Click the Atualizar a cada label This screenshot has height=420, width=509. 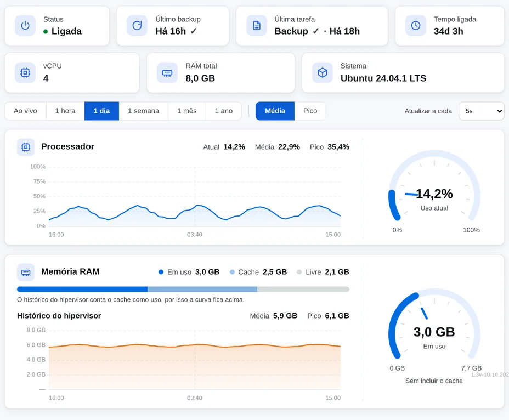[x=428, y=111]
